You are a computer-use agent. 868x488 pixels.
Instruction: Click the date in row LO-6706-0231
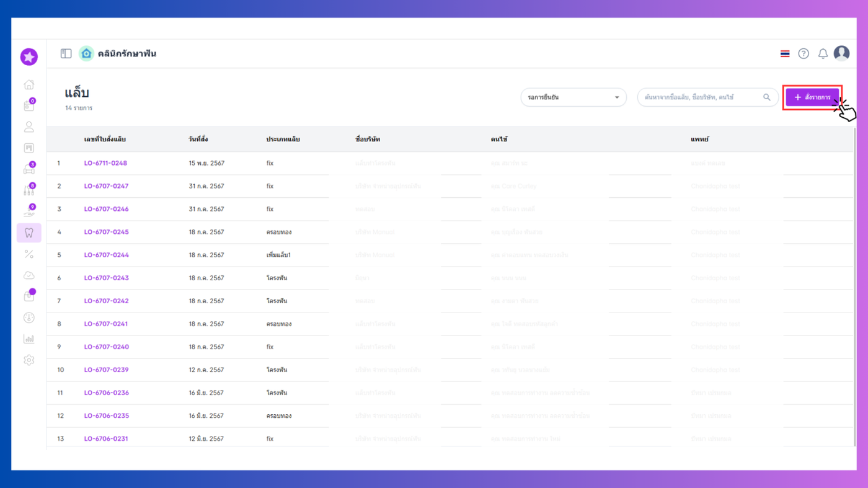point(206,438)
